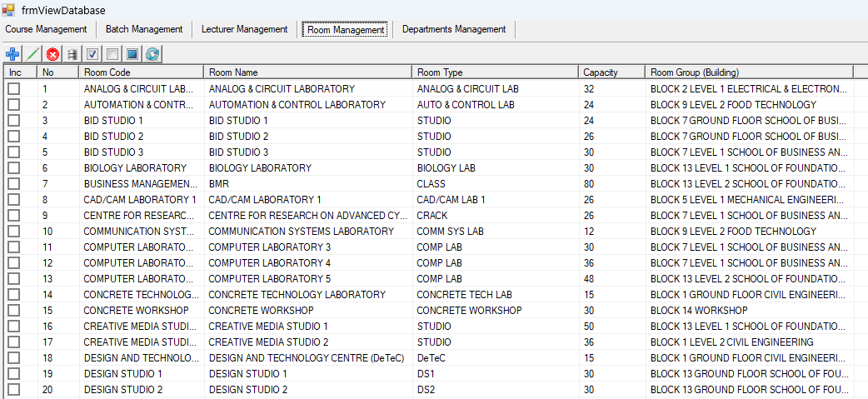
Task: Click room type DS2 cell
Action: 426,390
